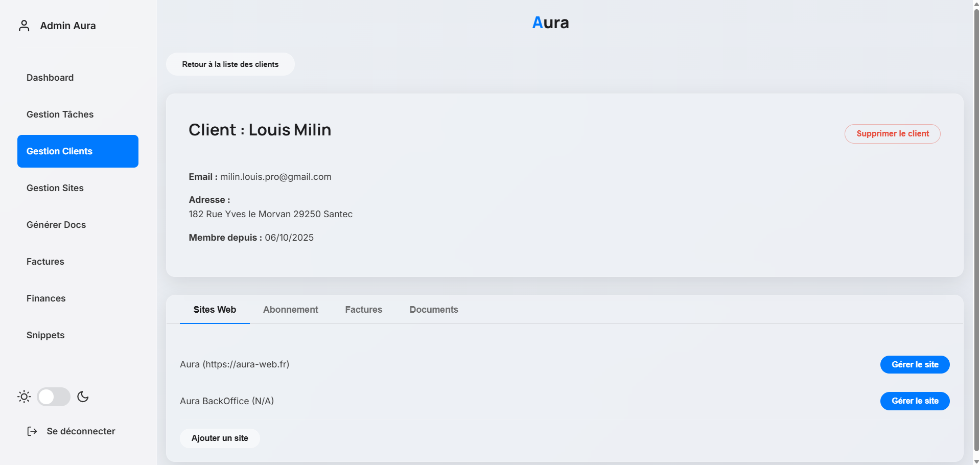Select the Sites Web tab

point(214,309)
